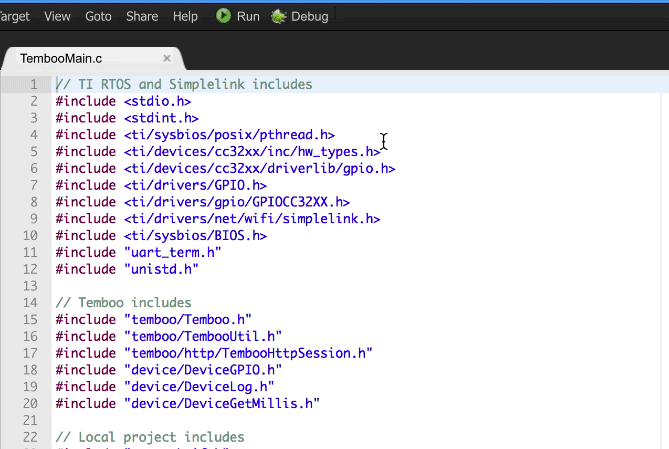Close the TembooMain.c tab

(x=168, y=59)
